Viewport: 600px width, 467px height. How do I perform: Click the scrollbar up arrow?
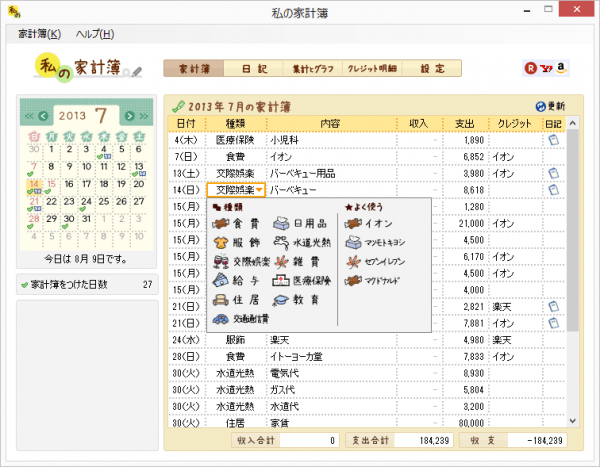tap(573, 123)
